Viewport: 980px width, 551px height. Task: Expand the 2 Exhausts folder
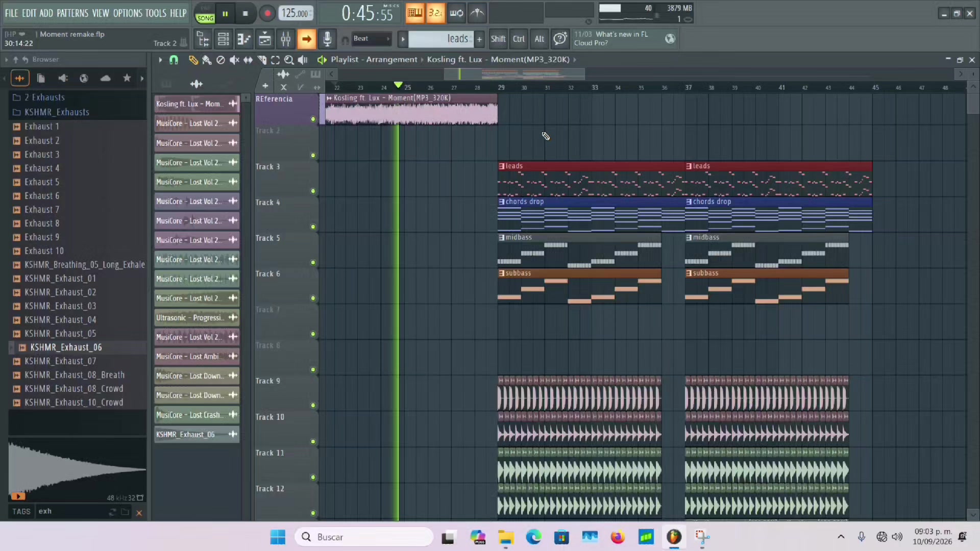44,97
